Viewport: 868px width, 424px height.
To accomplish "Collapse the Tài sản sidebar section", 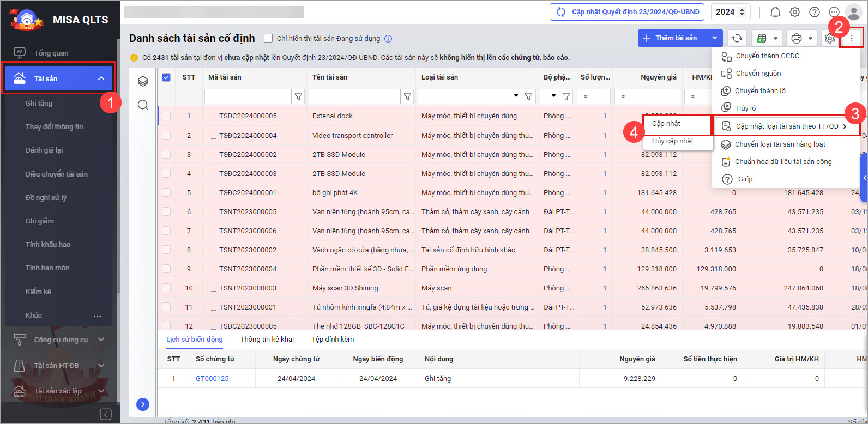I will tap(101, 78).
